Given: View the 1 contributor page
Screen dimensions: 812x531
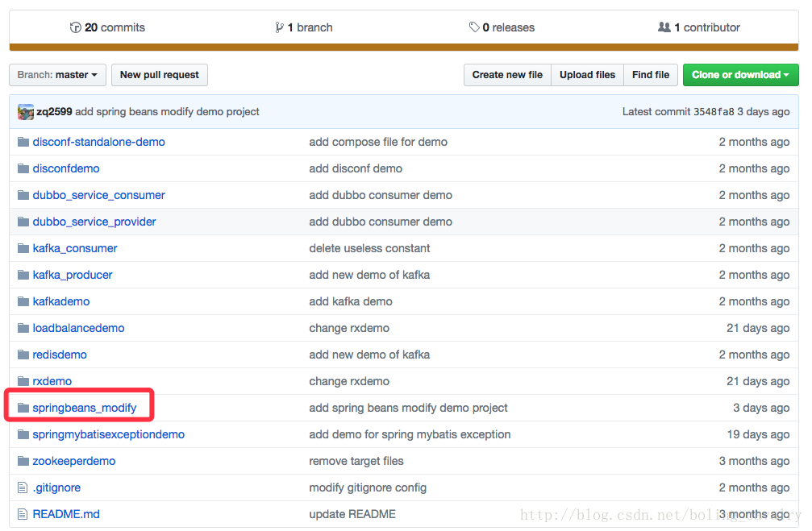Looking at the screenshot, I should (698, 27).
